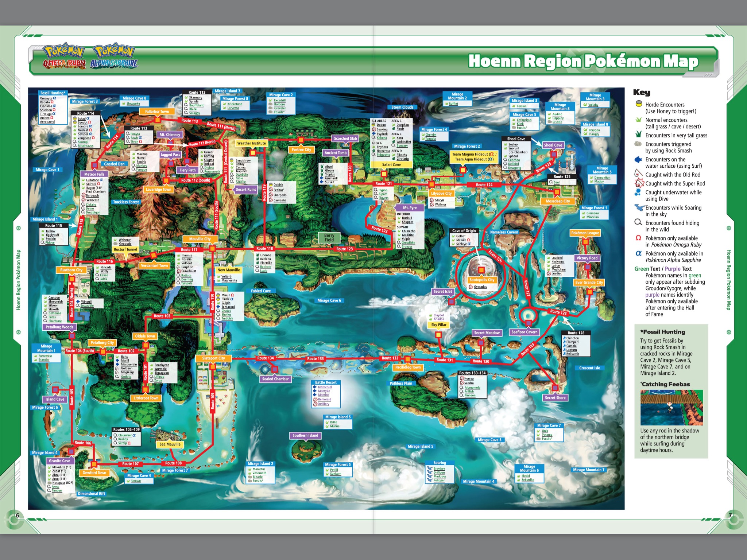This screenshot has height=560, width=747.
Task: Click the Hoenn Region Pokémon Map title
Action: pos(583,61)
